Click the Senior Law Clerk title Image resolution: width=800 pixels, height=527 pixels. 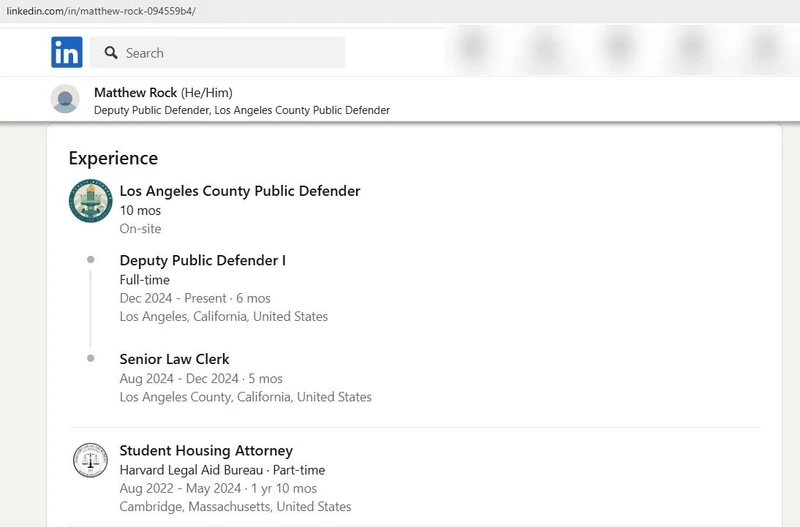coord(174,359)
